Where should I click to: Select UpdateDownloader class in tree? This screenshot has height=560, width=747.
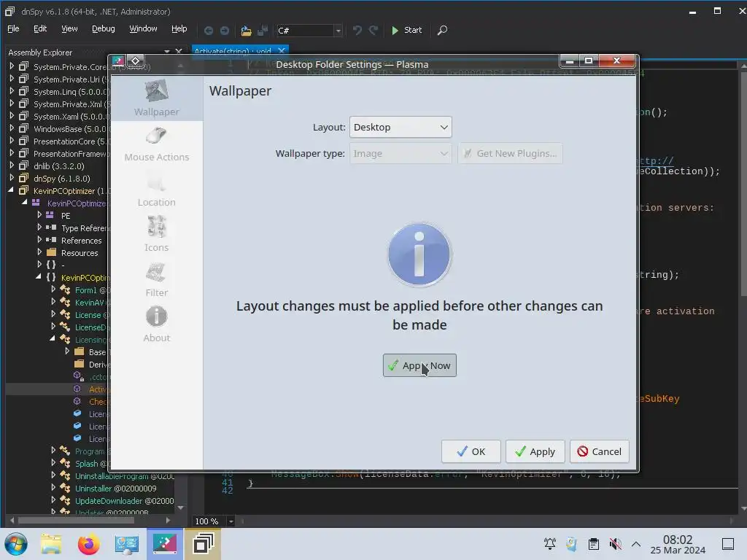[124, 500]
